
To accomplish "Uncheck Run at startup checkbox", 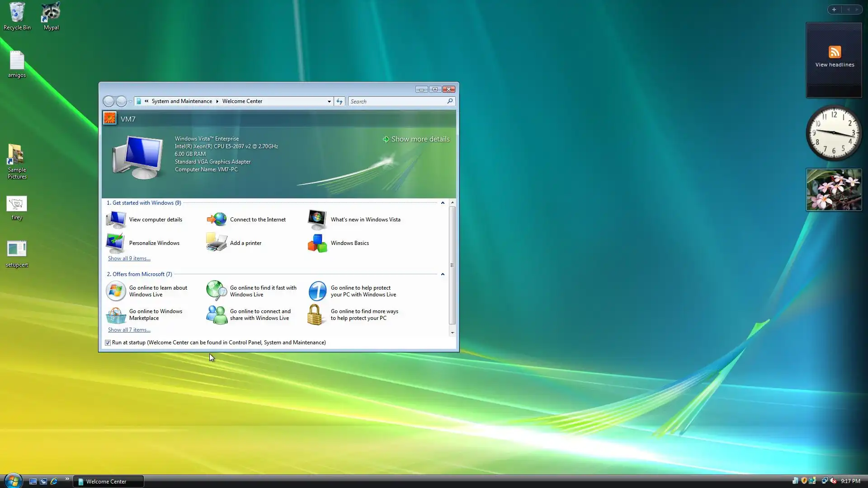I will coord(108,343).
